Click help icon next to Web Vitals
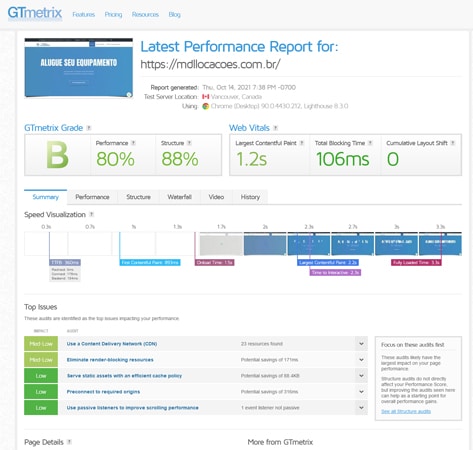 click(x=275, y=128)
